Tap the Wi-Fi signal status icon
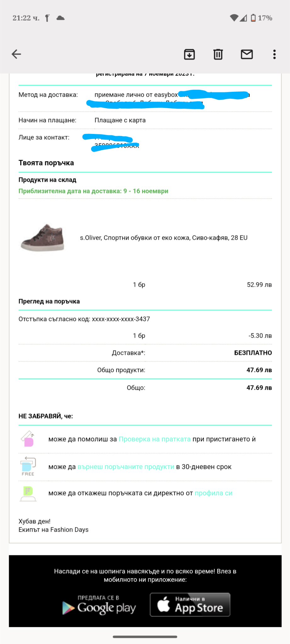Viewport: 290px width, 644px height. 234,18
